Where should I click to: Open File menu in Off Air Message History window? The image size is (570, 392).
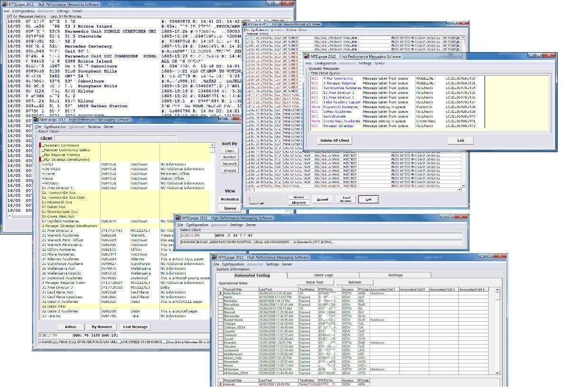[x=6, y=10]
